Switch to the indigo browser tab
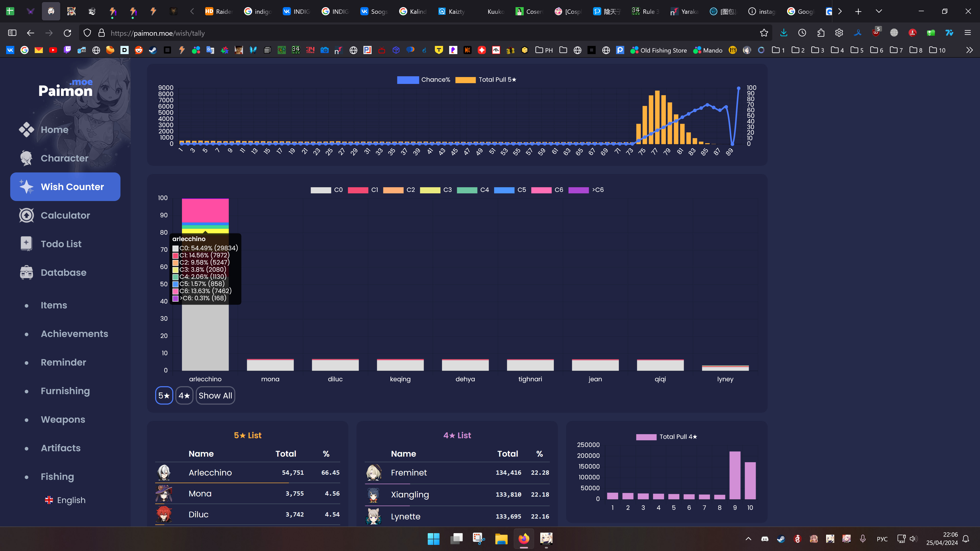 click(258, 11)
